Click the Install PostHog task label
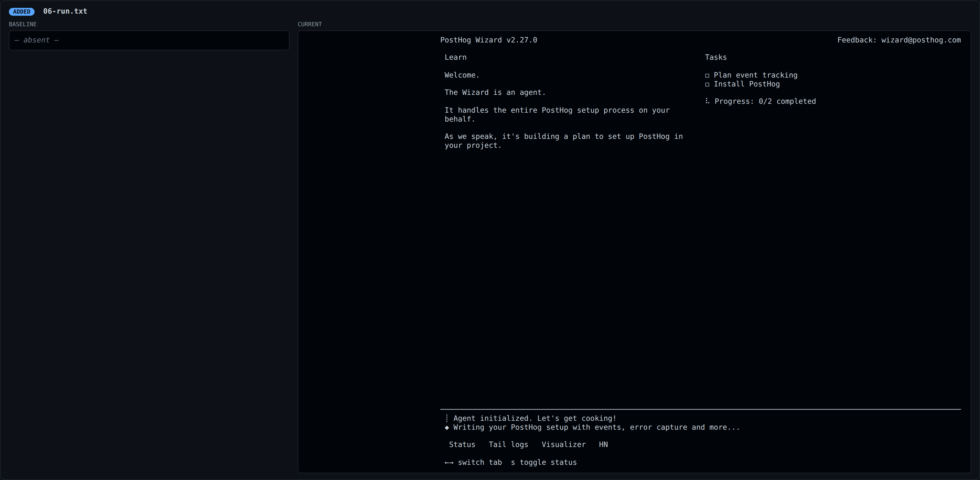Screen dimensions: 980x480 747,84
